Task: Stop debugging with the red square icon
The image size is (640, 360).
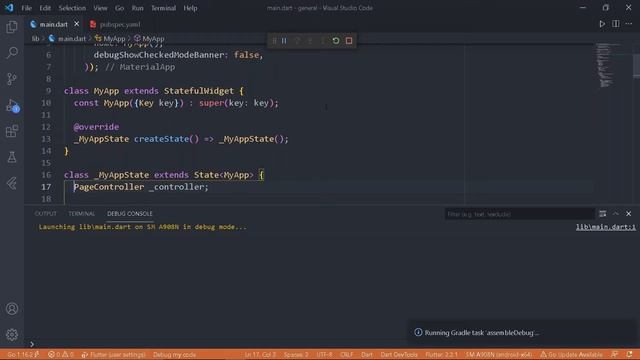Action: coord(349,41)
